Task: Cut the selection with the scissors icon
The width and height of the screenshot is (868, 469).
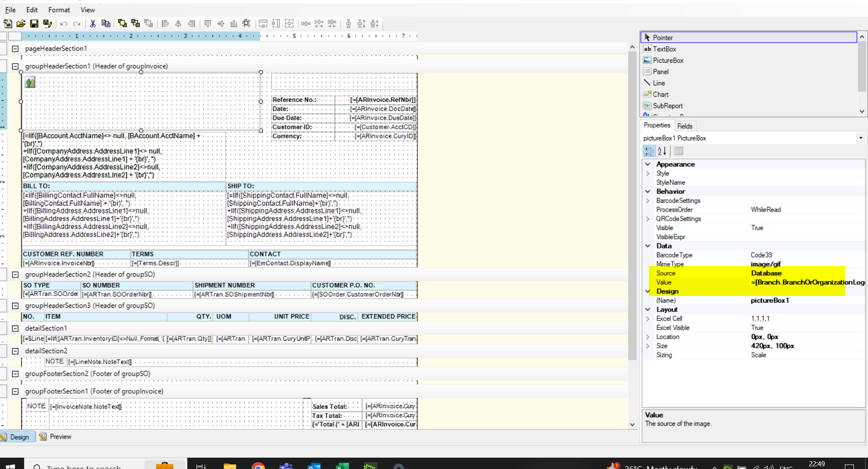Action: [x=93, y=24]
